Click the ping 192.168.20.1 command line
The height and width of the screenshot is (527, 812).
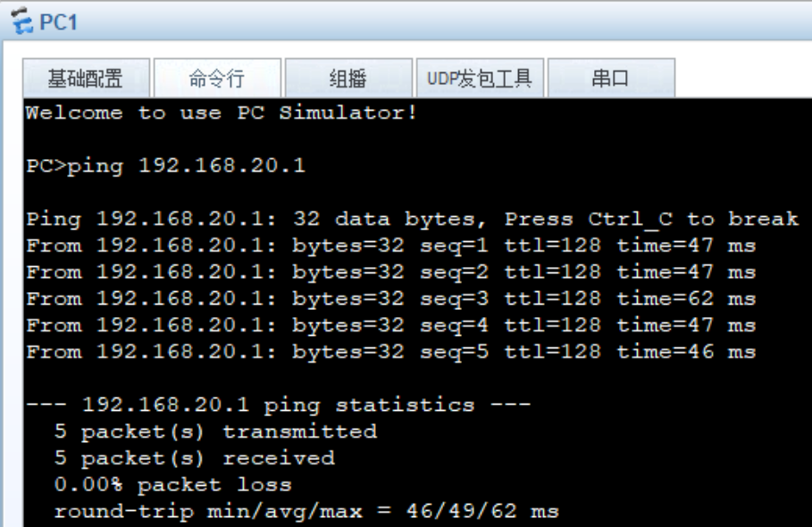pyautogui.click(x=166, y=166)
